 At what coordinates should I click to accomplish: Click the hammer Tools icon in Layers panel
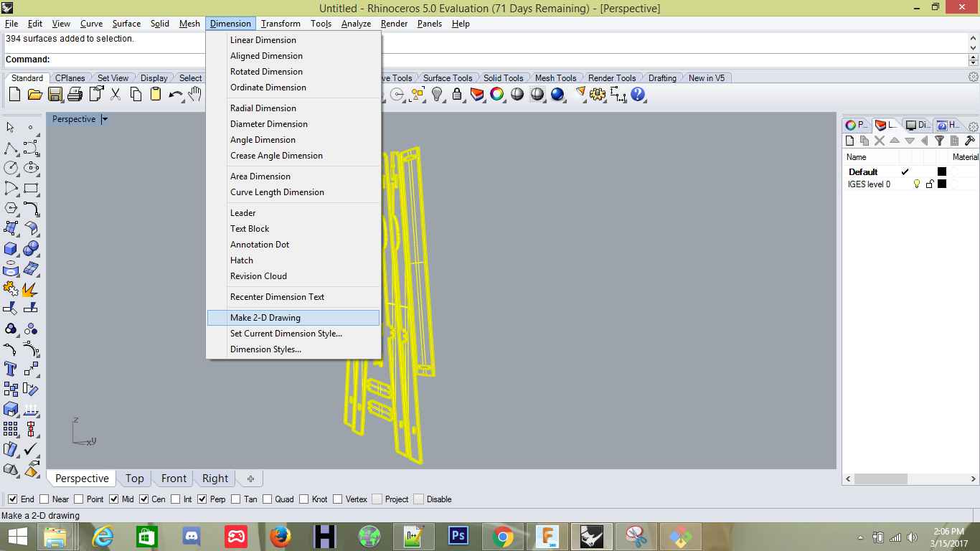pyautogui.click(x=970, y=141)
